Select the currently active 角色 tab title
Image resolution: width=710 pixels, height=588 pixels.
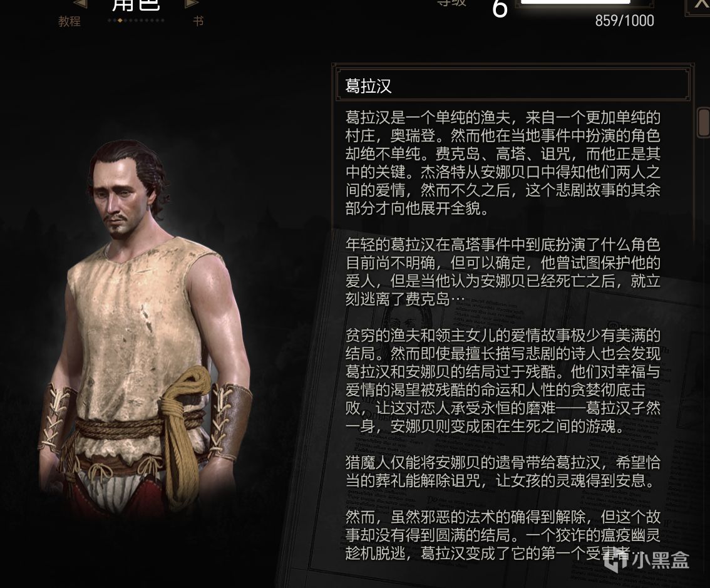click(136, 4)
